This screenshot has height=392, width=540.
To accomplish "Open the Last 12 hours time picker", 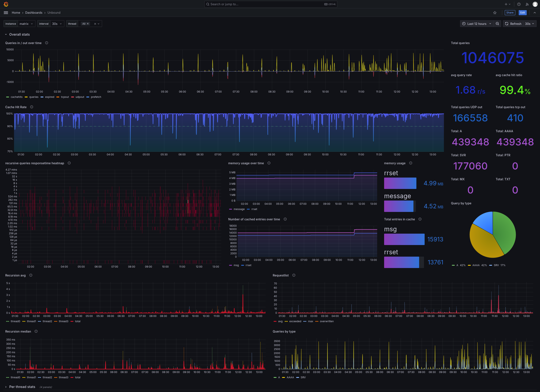I will [x=477, y=24].
